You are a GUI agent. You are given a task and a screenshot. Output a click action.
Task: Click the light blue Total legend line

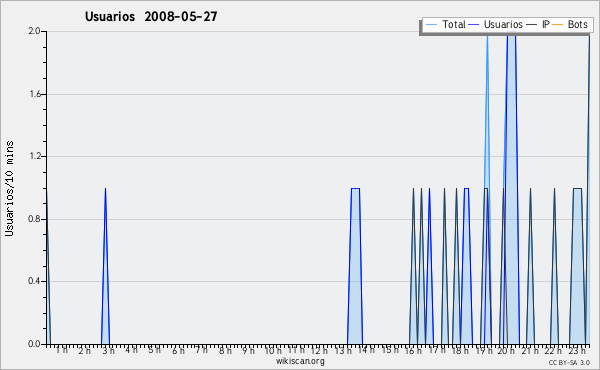tap(431, 25)
